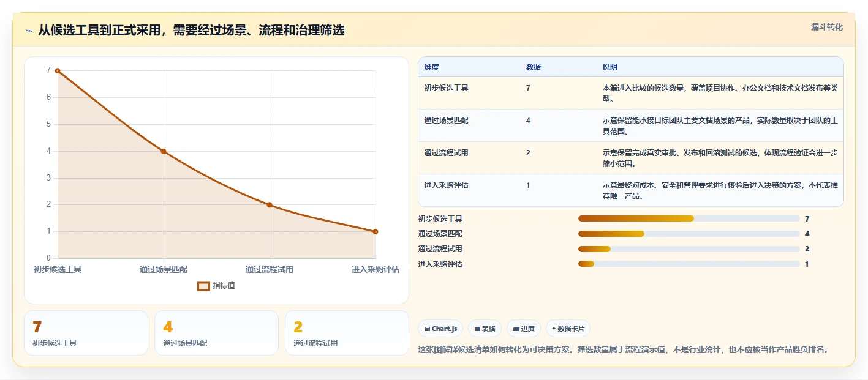Click the 进入采购评估 x-axis label
The width and height of the screenshot is (868, 380).
(x=376, y=269)
